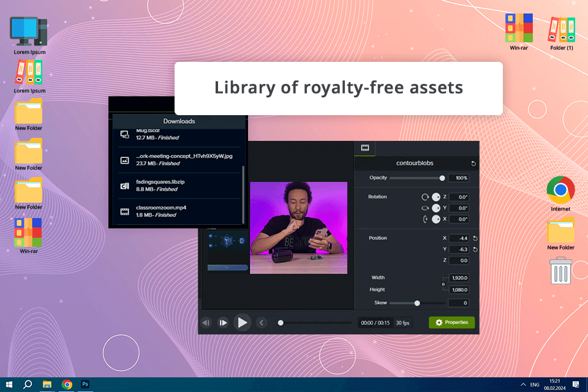Click the library zip icon beside fadingsquares
The height and width of the screenshot is (392, 588).
tap(124, 186)
